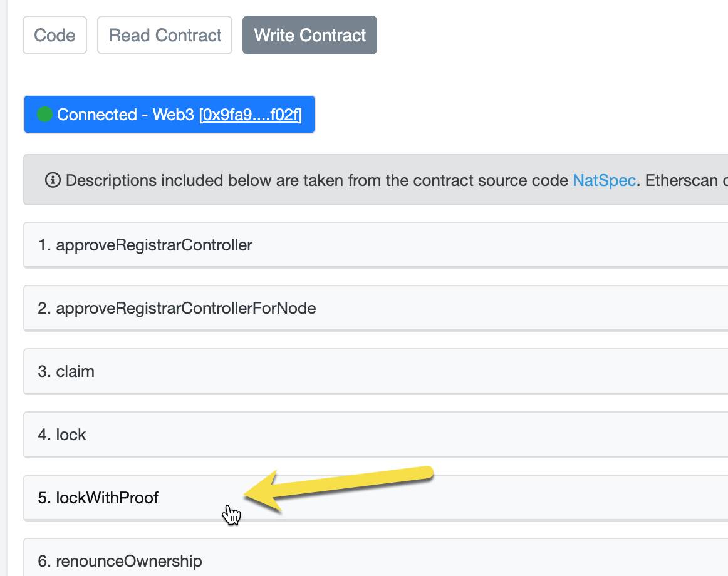Click the info circle icon in notice
The image size is (728, 576).
pos(53,181)
